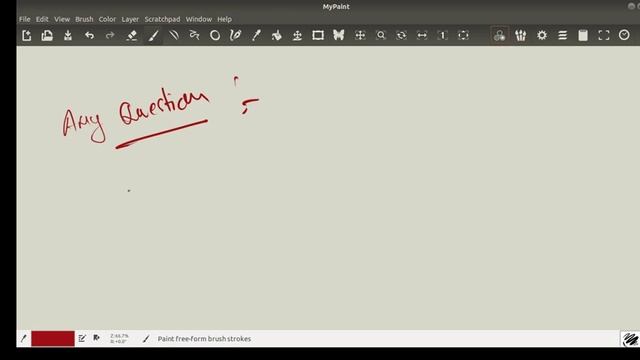640x360 pixels.
Task: Open the Edit menu
Action: coord(42,19)
